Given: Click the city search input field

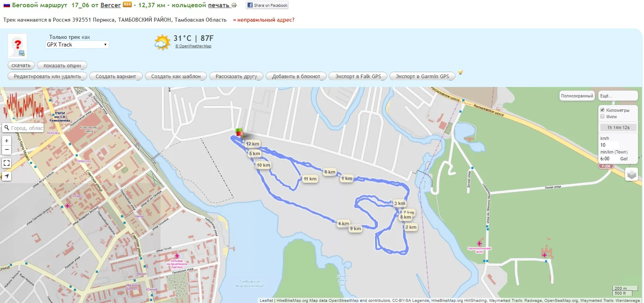Looking at the screenshot, I should (x=23, y=128).
